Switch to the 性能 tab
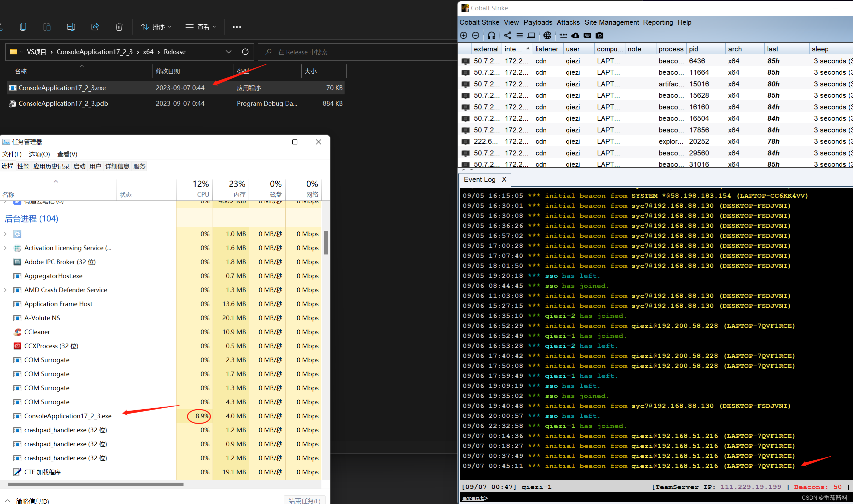Image resolution: width=853 pixels, height=504 pixels. click(23, 166)
